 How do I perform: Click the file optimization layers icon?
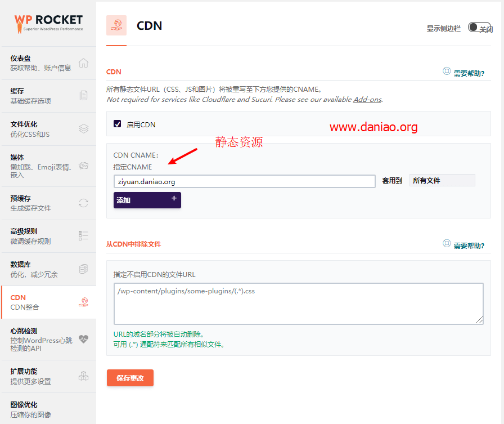click(84, 129)
